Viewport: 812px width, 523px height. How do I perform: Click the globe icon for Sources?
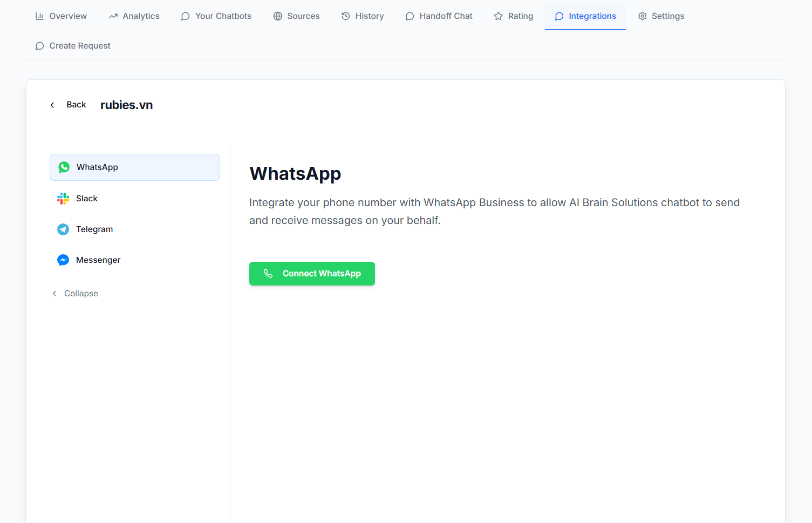click(x=278, y=16)
